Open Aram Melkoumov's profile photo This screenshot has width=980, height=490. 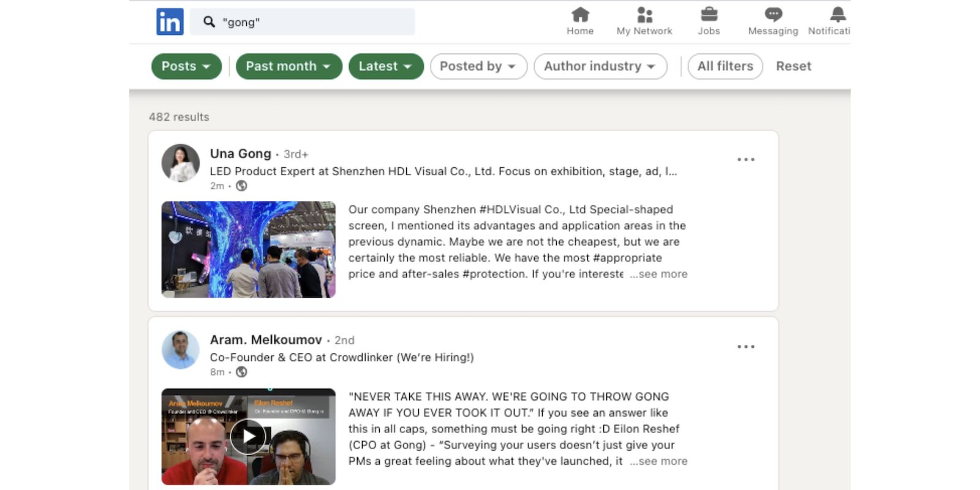(x=180, y=350)
